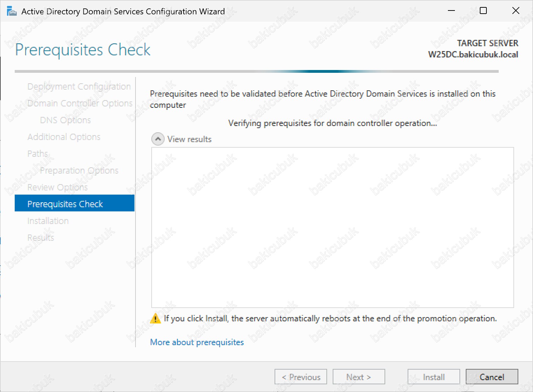Click the Next button
This screenshot has height=392, width=533.
[359, 377]
